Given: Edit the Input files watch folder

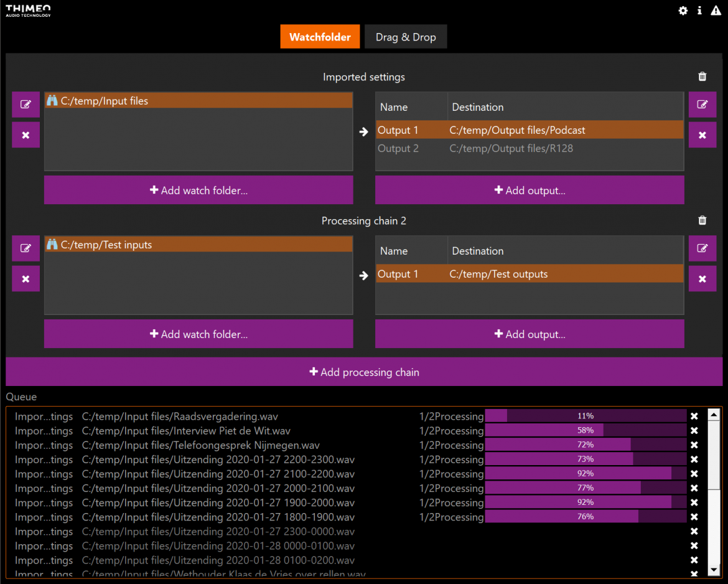Looking at the screenshot, I should (x=26, y=105).
